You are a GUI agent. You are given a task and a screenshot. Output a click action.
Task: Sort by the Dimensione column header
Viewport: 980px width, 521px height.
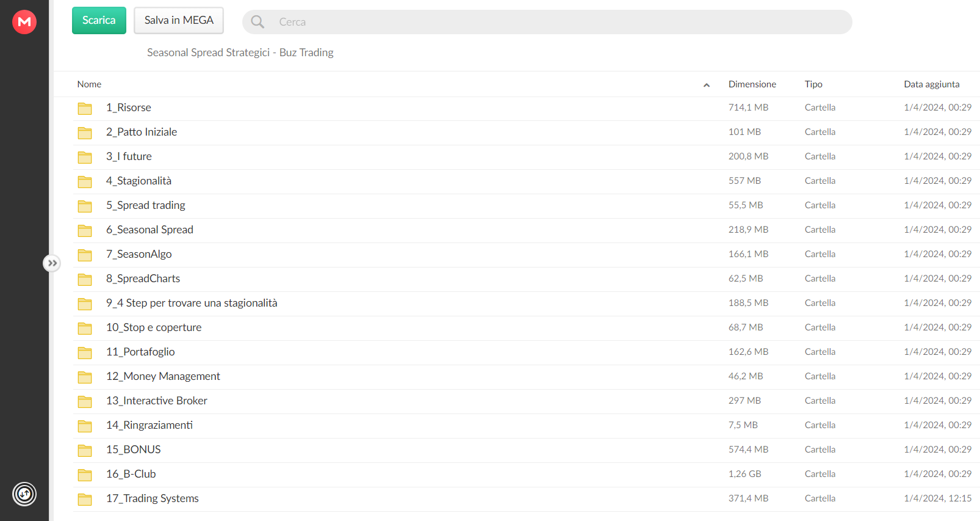[752, 84]
